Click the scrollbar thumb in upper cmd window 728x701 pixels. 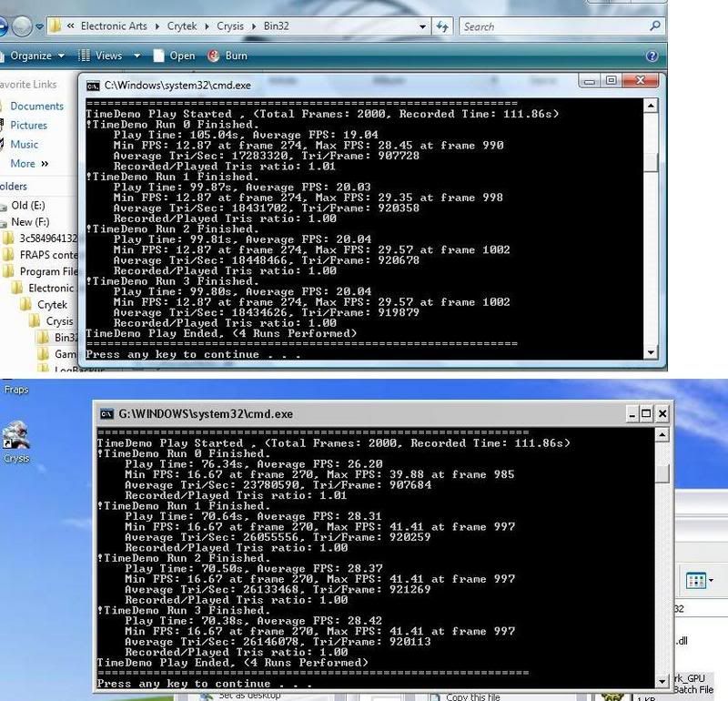pyautogui.click(x=651, y=162)
